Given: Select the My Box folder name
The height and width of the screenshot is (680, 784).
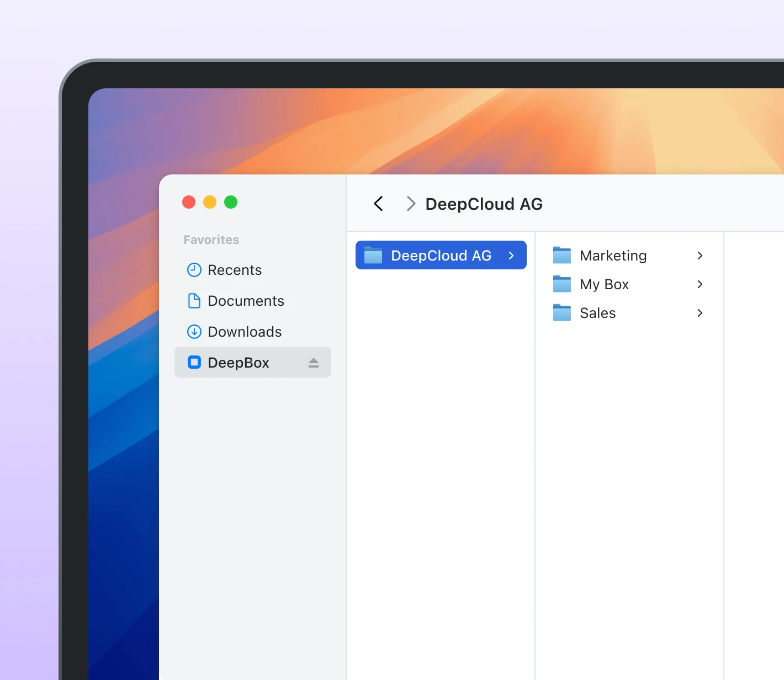Looking at the screenshot, I should point(604,285).
